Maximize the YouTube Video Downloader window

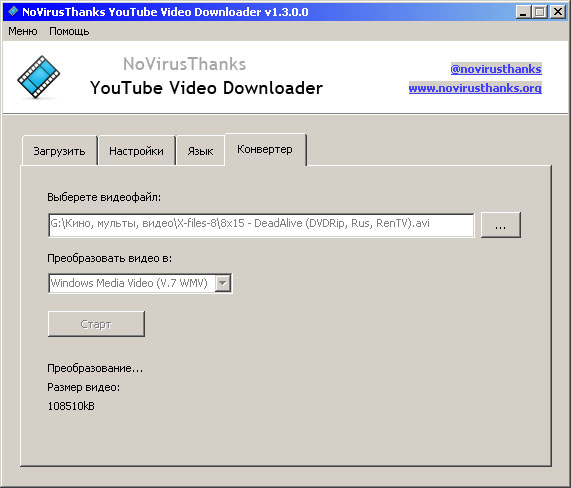click(540, 12)
